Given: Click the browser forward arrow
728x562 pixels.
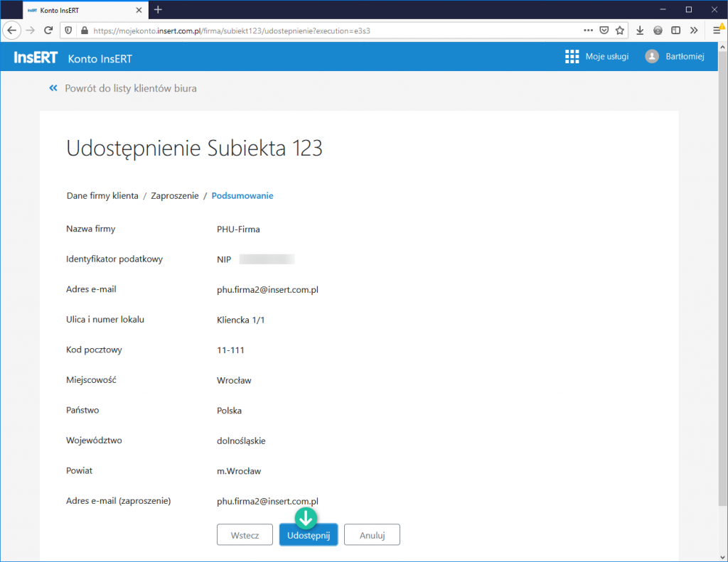Looking at the screenshot, I should (30, 31).
